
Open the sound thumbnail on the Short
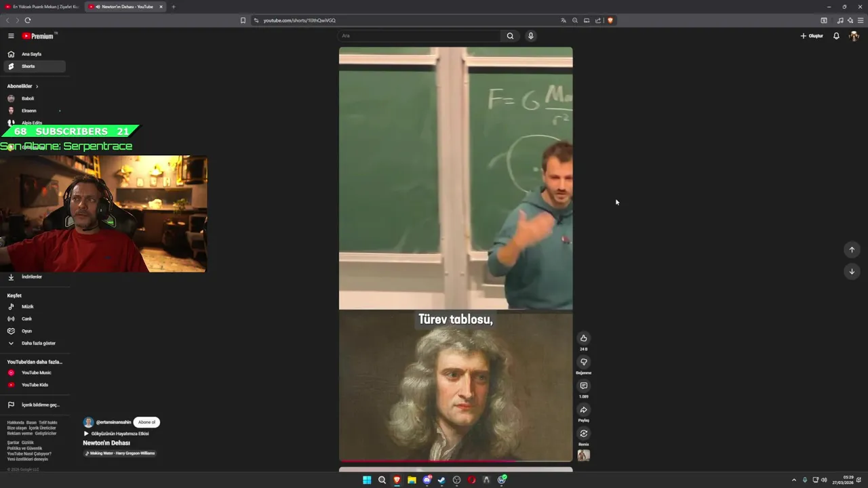click(583, 455)
